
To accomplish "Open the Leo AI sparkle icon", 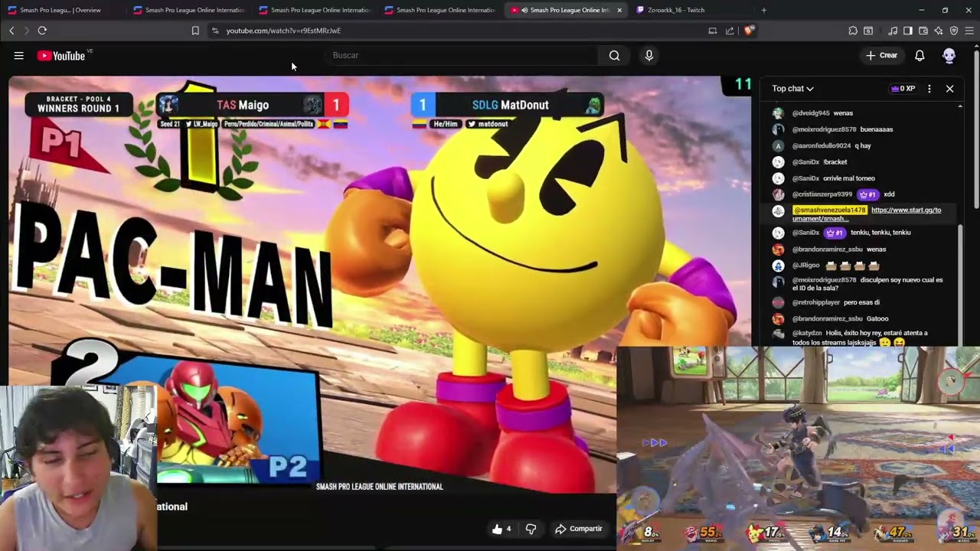I will pos(939,31).
